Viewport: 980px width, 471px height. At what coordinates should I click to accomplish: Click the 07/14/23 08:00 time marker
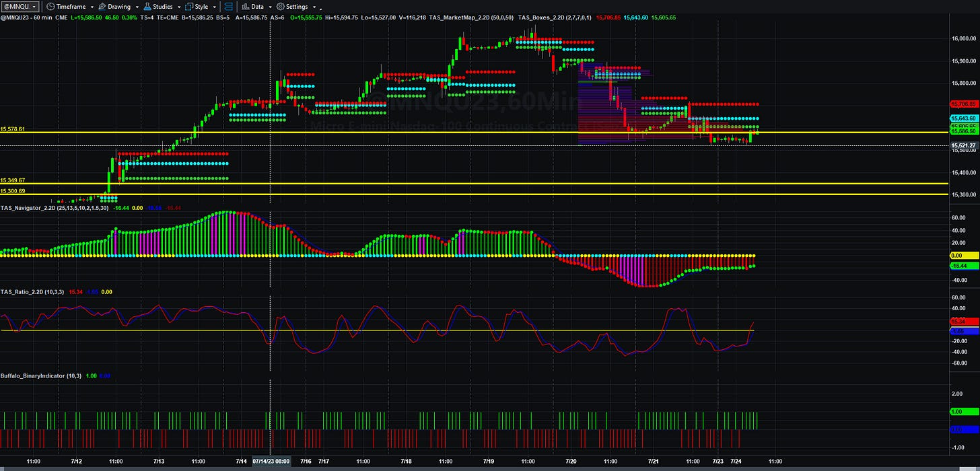(271, 462)
